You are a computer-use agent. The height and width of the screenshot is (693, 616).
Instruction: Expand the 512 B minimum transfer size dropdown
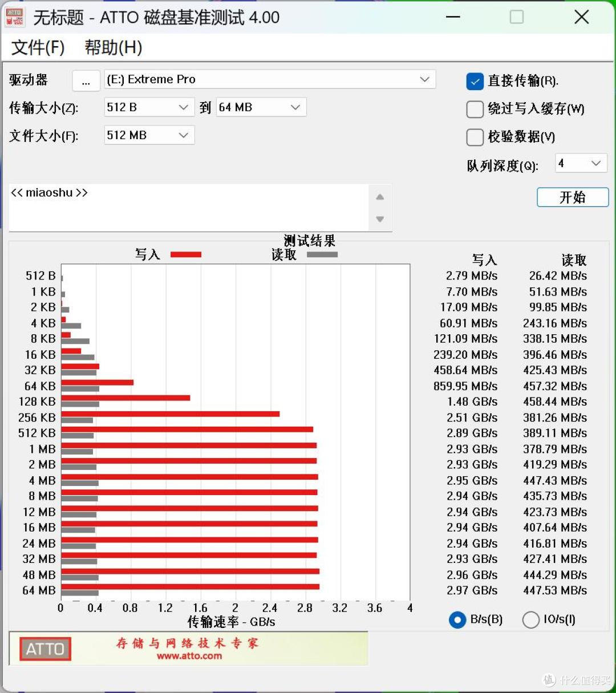coord(149,107)
